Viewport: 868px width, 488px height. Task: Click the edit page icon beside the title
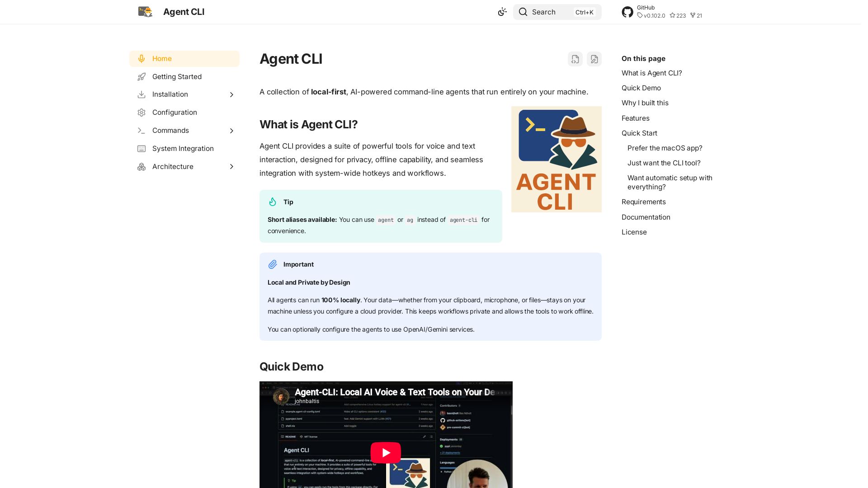coord(594,59)
